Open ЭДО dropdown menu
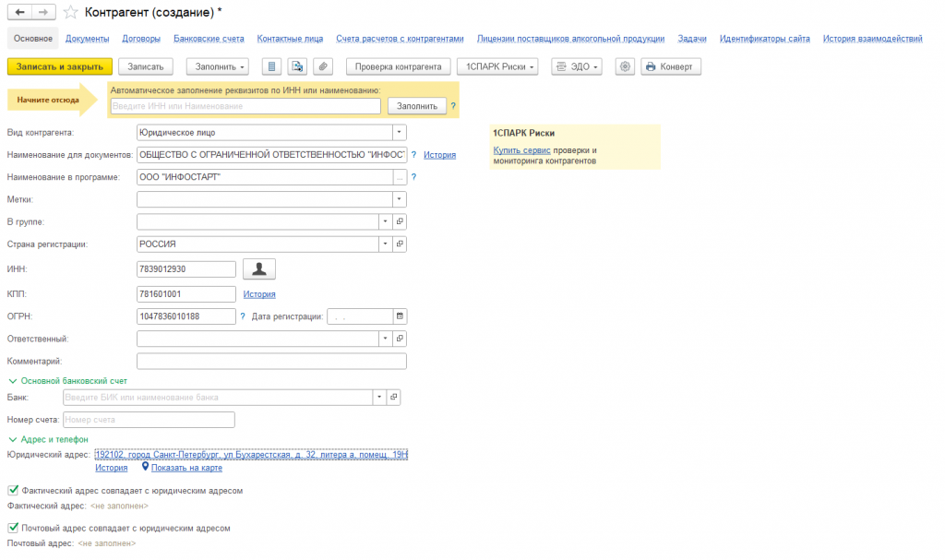Image resolution: width=945 pixels, height=560 pixels. click(577, 67)
